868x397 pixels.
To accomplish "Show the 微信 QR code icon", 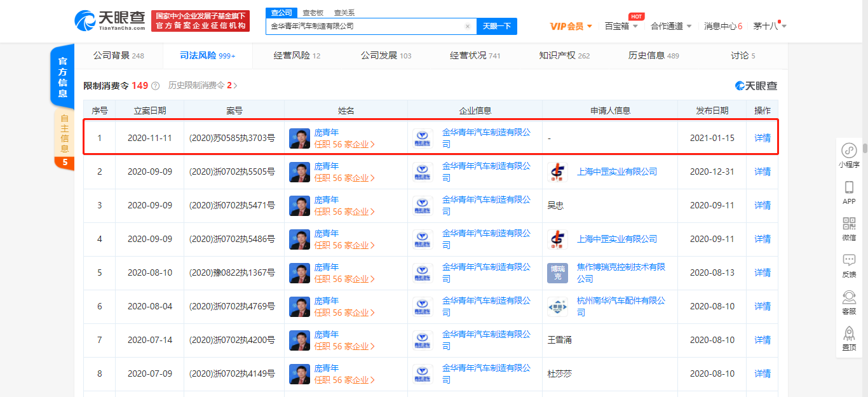I will coord(849,224).
